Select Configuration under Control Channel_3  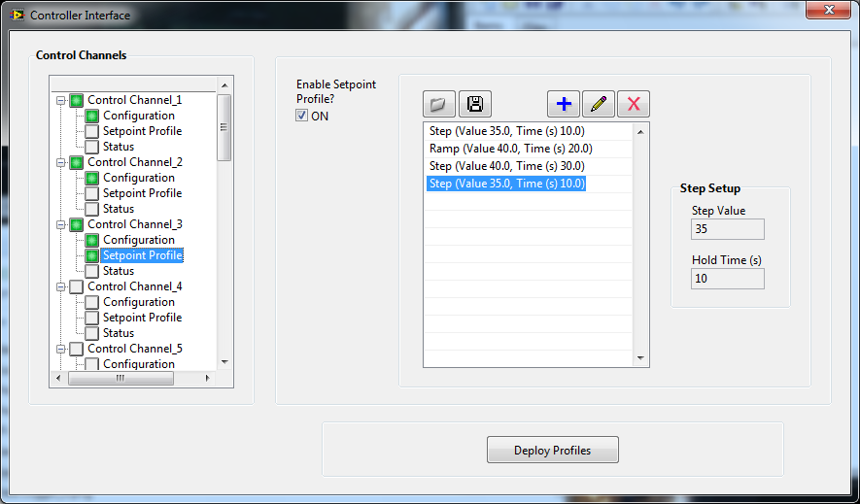coord(139,240)
